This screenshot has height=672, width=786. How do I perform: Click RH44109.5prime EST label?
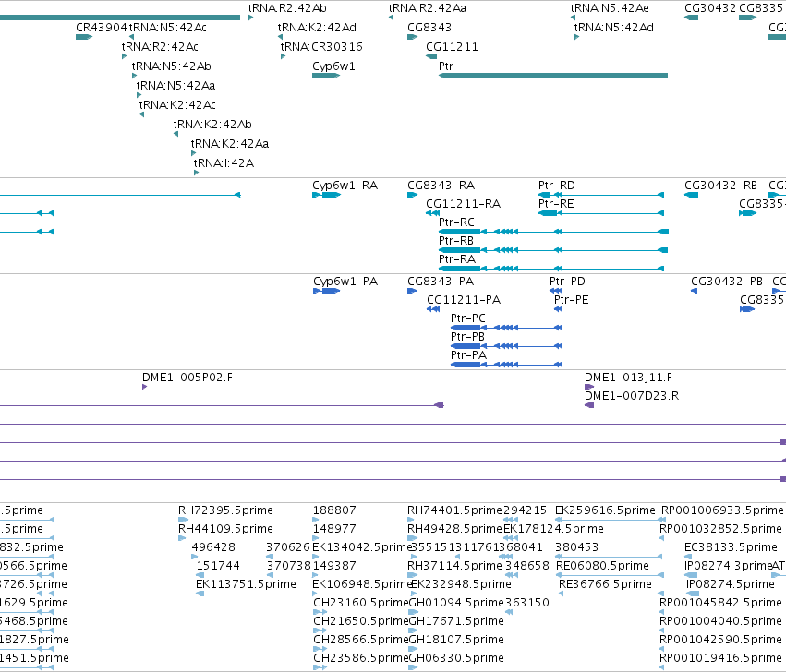(x=225, y=529)
